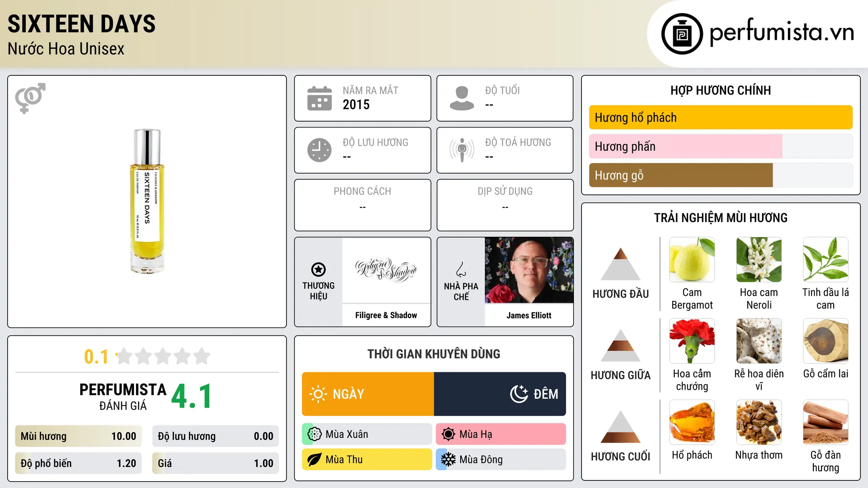Click the middle-note pyramid icon above Hương giữa
This screenshot has width=868, height=488.
point(620,345)
